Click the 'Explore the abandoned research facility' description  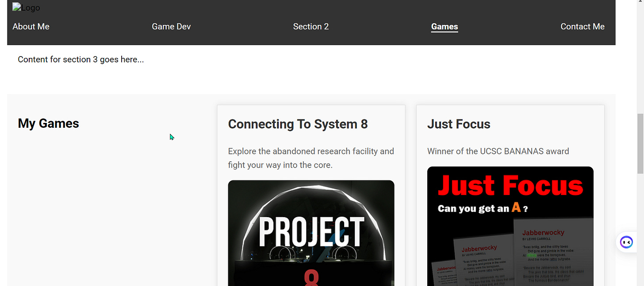tap(311, 158)
